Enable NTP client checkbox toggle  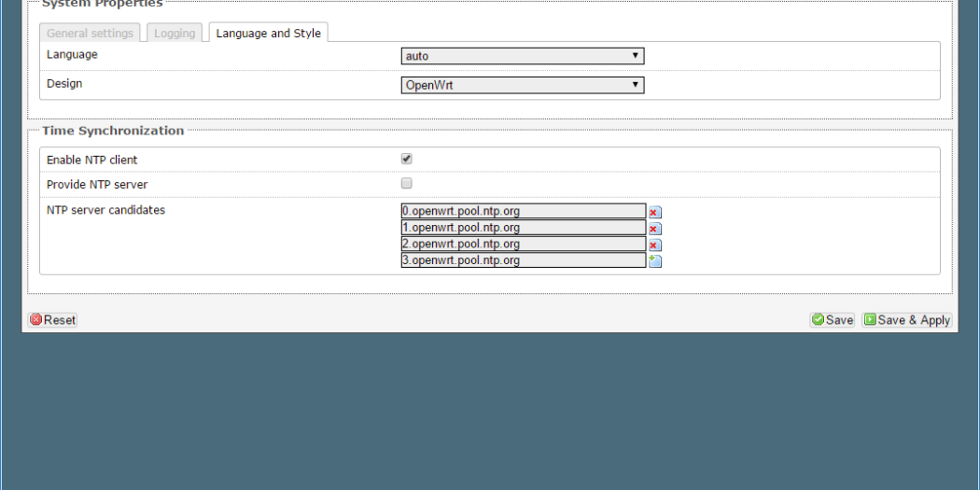point(406,160)
